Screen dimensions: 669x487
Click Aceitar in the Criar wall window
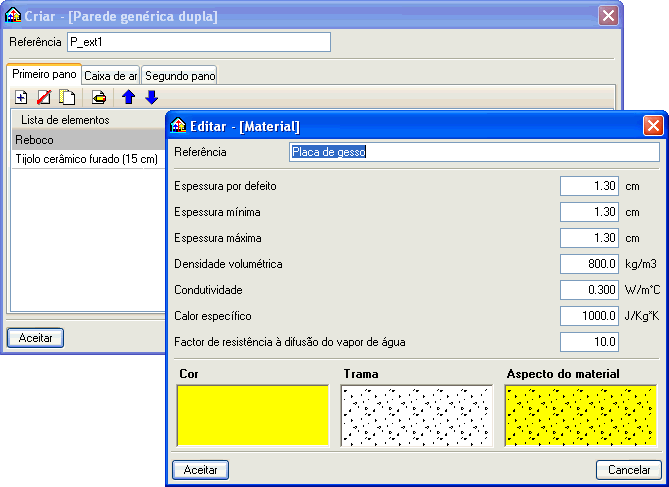point(35,338)
